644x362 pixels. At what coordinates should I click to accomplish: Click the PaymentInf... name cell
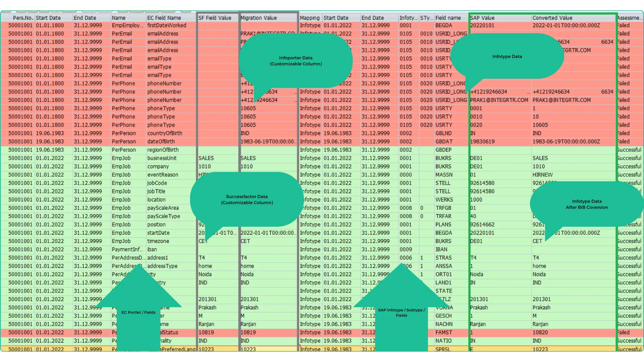pyautogui.click(x=128, y=250)
